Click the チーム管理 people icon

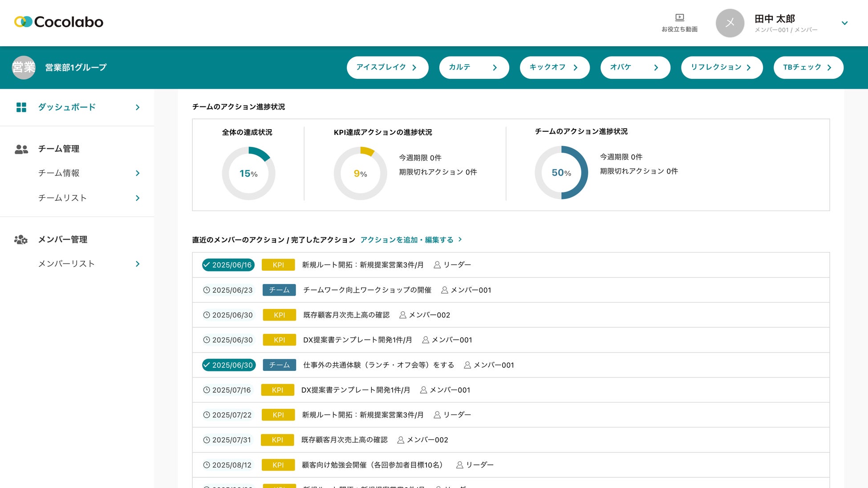(21, 149)
